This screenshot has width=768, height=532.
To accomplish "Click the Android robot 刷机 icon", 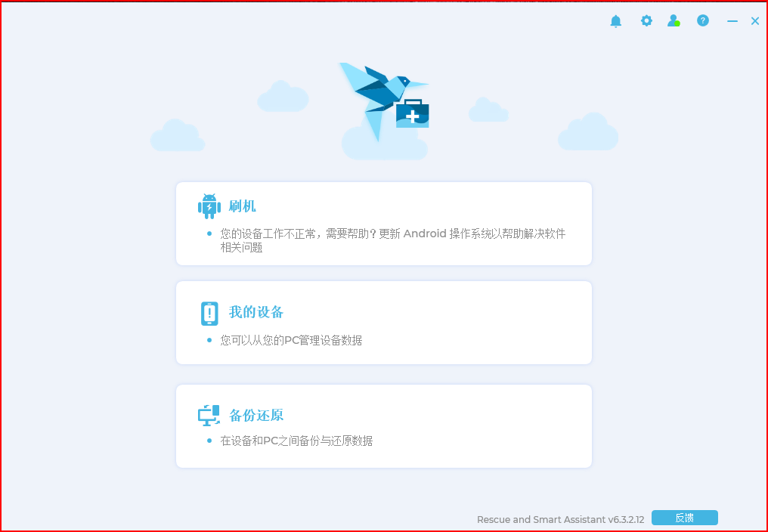I will [x=209, y=206].
